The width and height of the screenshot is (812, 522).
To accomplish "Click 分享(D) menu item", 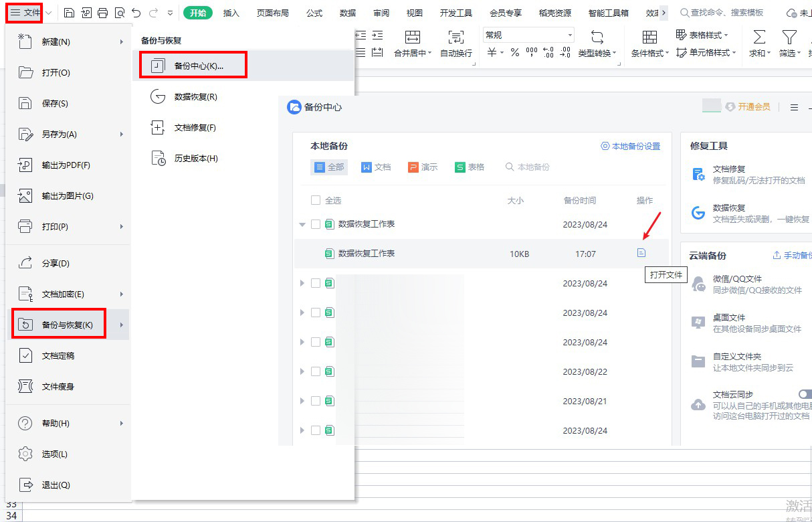I will pos(68,263).
